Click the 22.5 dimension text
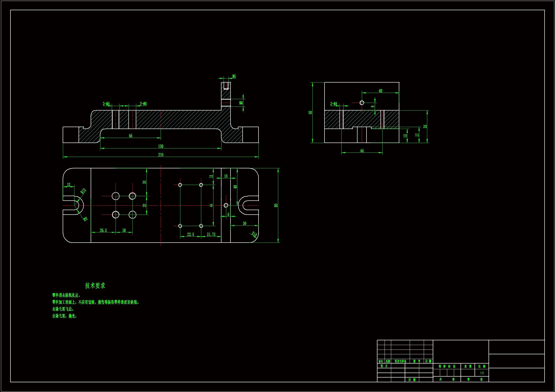 click(x=190, y=235)
